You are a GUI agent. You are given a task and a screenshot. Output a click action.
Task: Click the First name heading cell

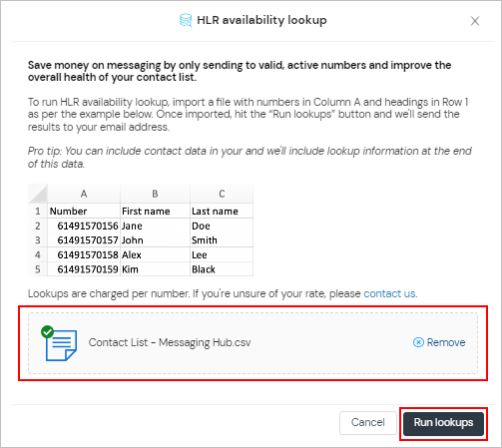(x=155, y=211)
